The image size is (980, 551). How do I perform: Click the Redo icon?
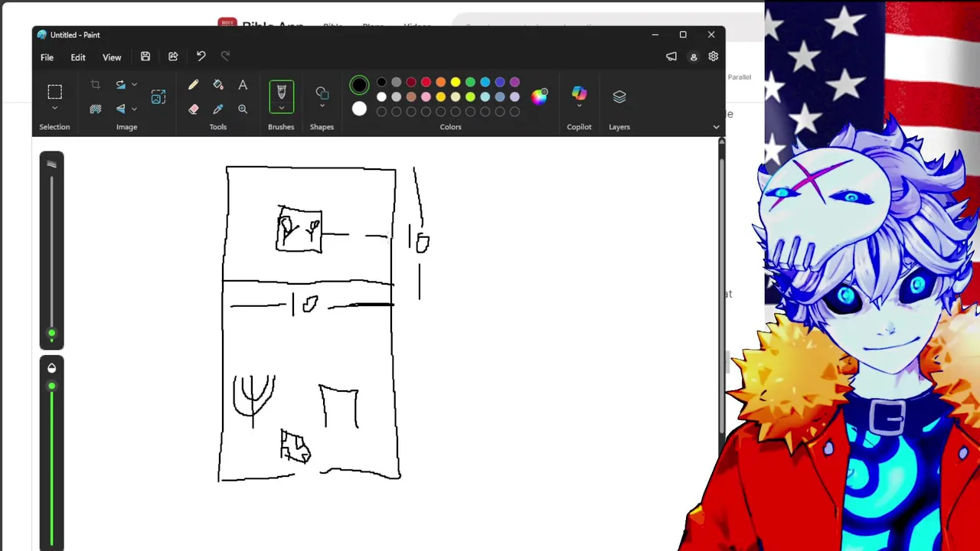[225, 57]
